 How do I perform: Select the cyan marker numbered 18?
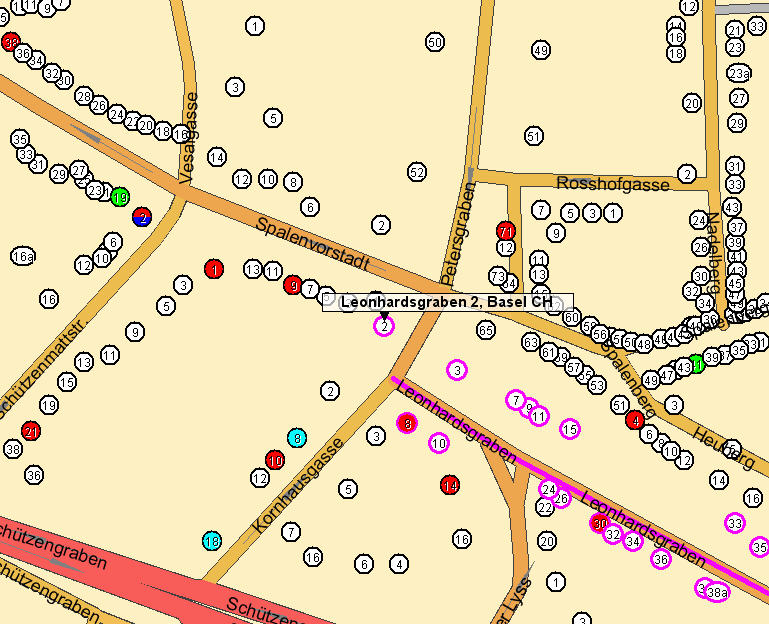coord(212,541)
